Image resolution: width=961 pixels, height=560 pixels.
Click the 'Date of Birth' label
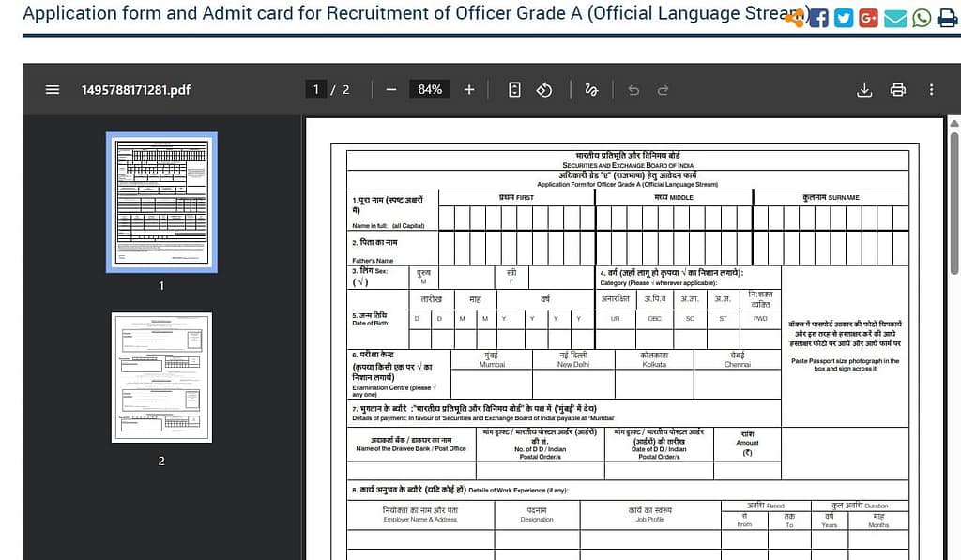coord(370,323)
